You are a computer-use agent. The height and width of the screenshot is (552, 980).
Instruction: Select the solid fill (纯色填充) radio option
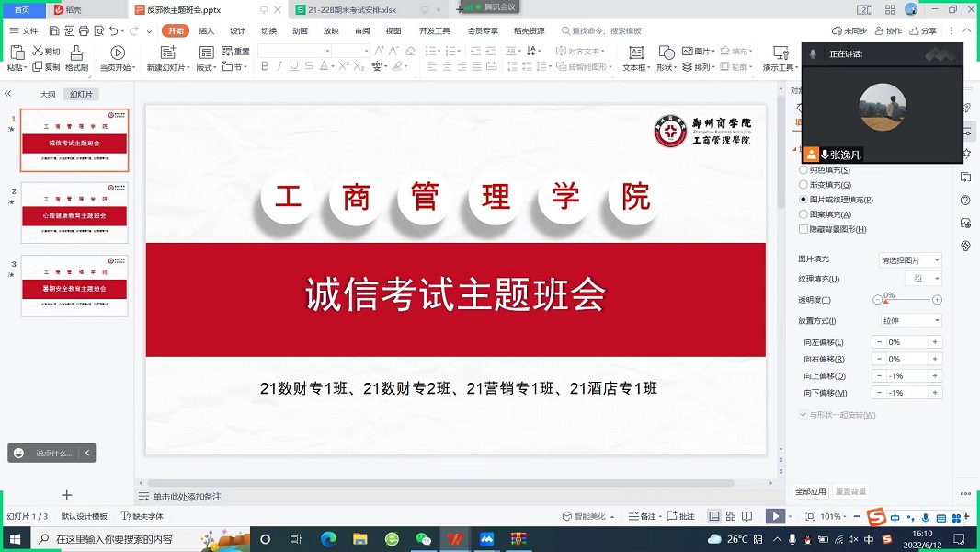[x=803, y=170]
